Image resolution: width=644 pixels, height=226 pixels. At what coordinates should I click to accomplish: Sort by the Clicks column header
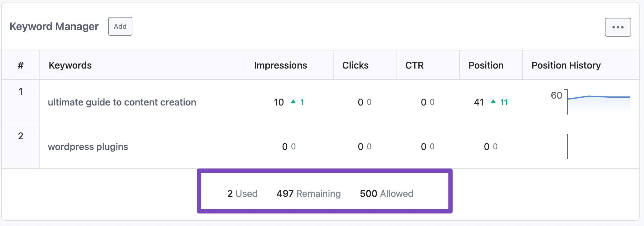(x=355, y=65)
